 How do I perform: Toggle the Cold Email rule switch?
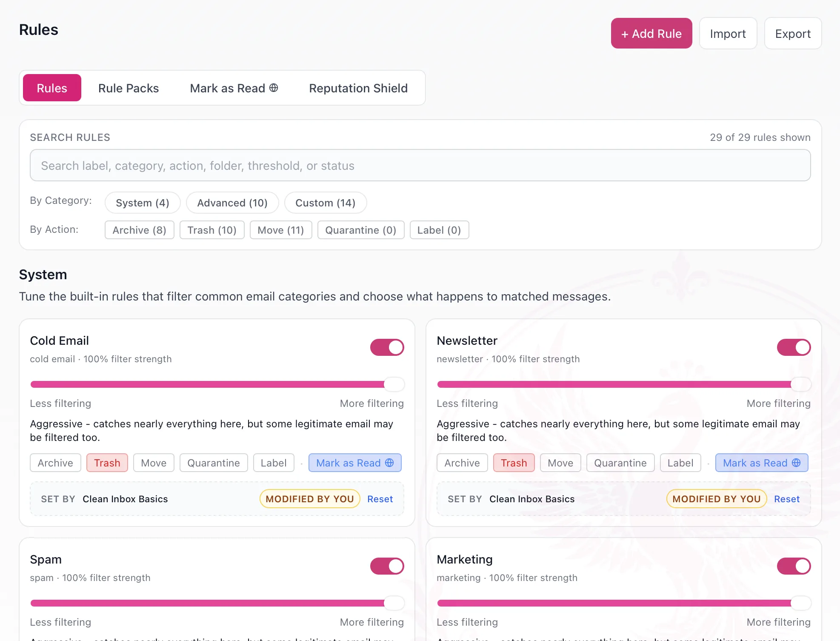click(x=387, y=347)
